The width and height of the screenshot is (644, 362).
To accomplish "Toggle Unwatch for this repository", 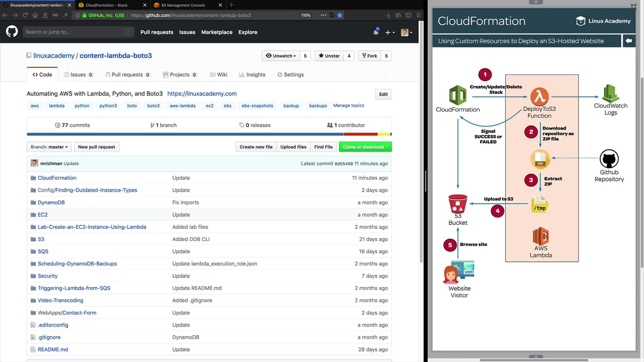I will pyautogui.click(x=281, y=56).
